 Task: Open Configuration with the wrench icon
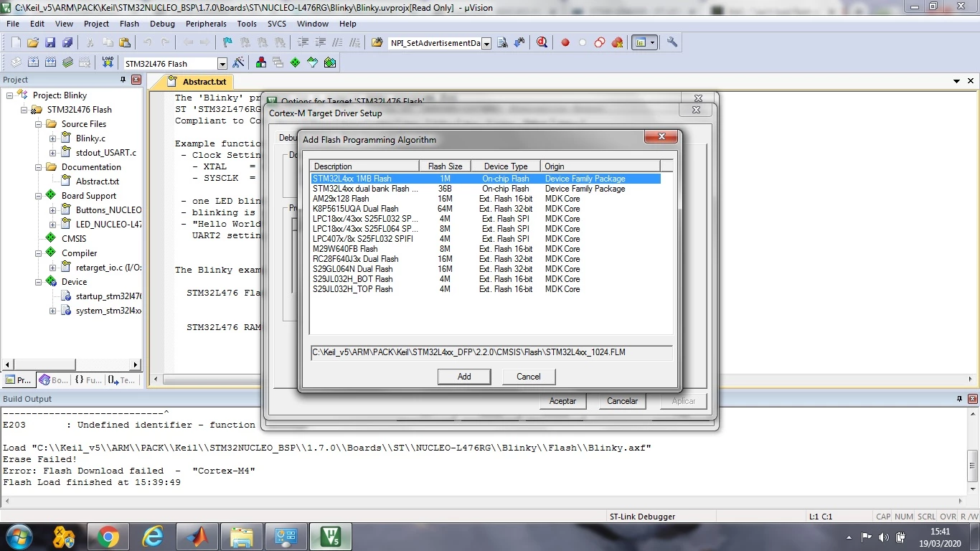click(672, 43)
